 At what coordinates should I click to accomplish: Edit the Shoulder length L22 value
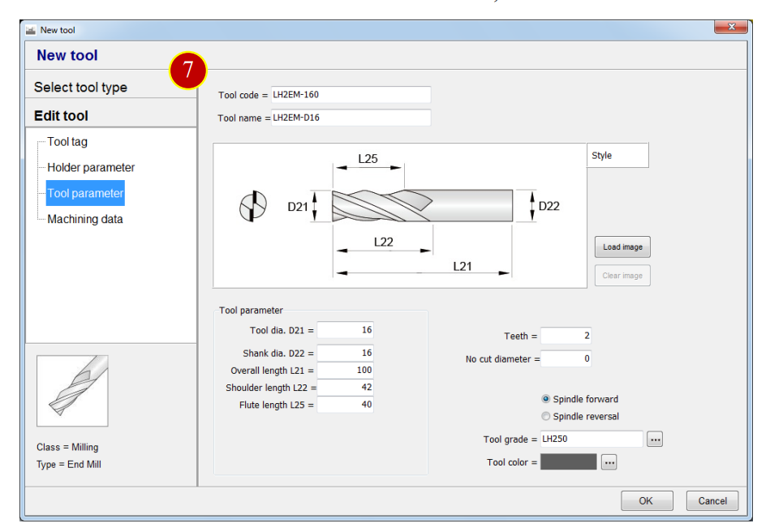[x=345, y=388]
